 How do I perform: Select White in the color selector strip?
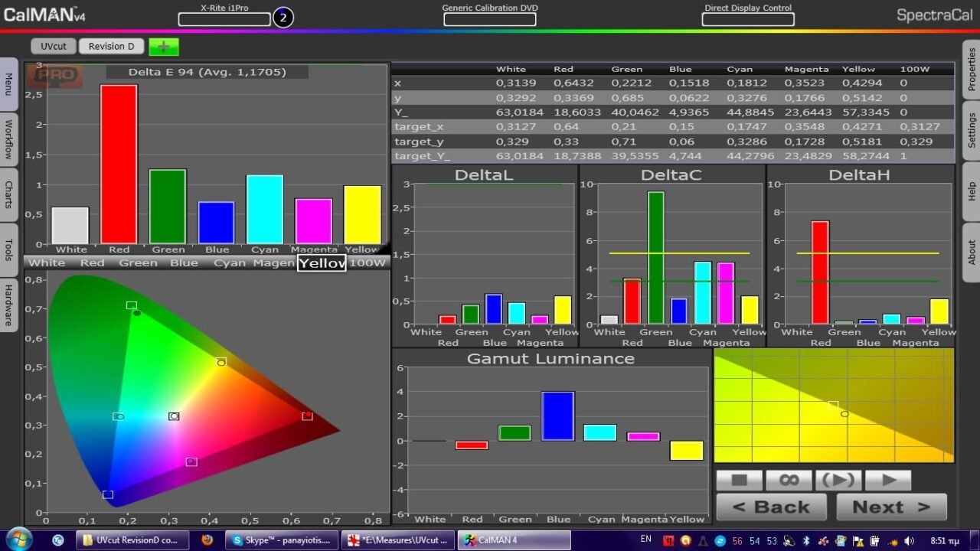click(47, 262)
